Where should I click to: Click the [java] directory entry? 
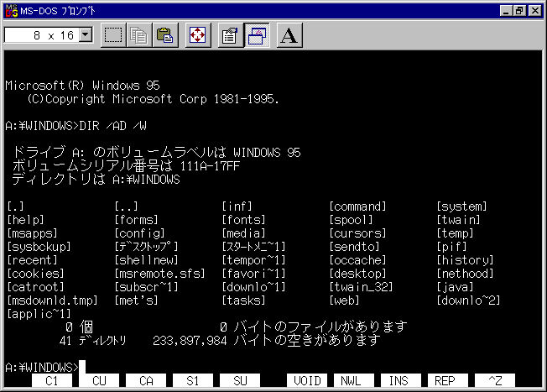click(x=455, y=287)
